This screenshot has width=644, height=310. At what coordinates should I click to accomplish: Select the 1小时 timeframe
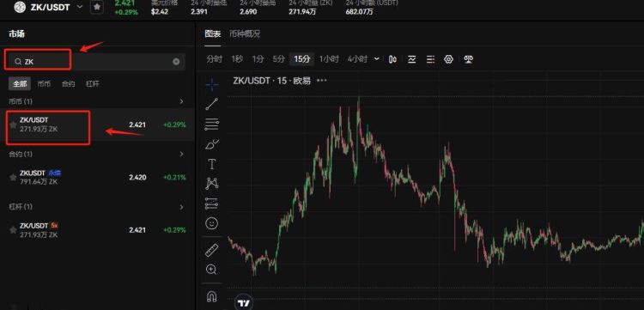click(330, 59)
